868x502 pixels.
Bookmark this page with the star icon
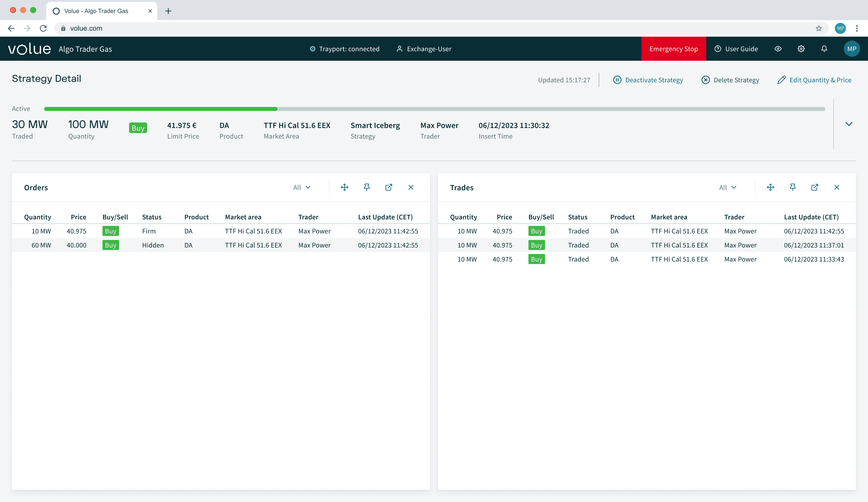[819, 28]
